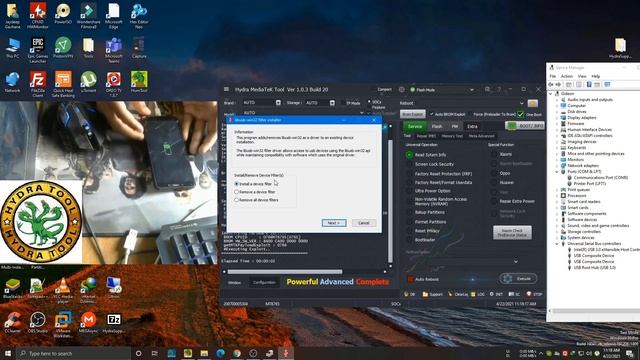640x360 pixels.
Task: Select USB Root Hub (USB 3.0) device
Action: (x=594, y=268)
